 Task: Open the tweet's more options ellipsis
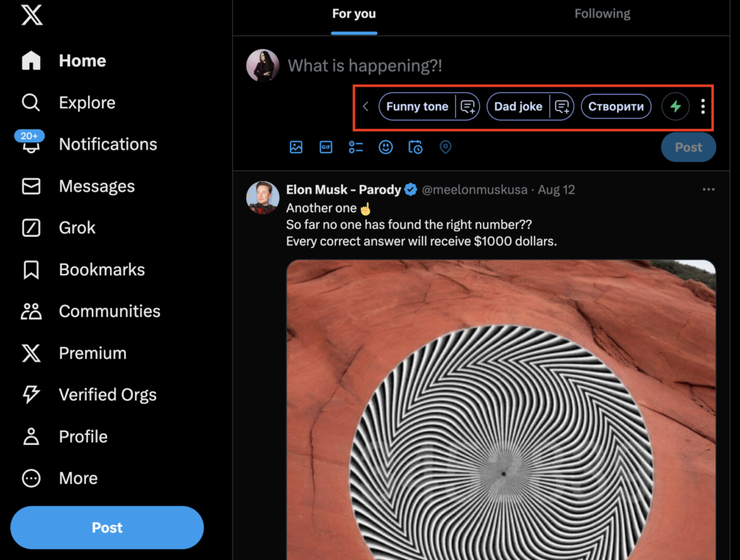tap(708, 189)
